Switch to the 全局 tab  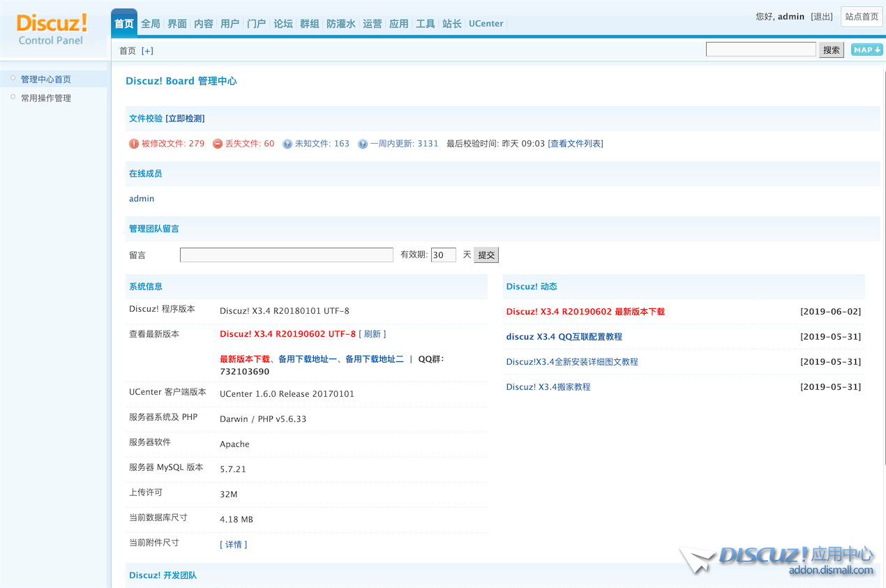click(151, 24)
